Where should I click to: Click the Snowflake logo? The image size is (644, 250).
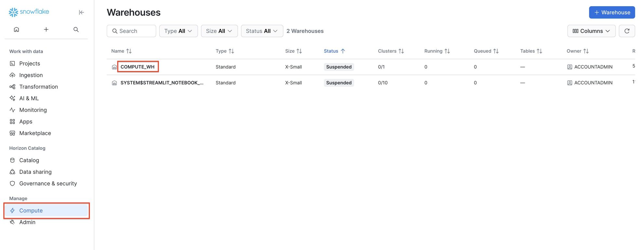(x=29, y=12)
